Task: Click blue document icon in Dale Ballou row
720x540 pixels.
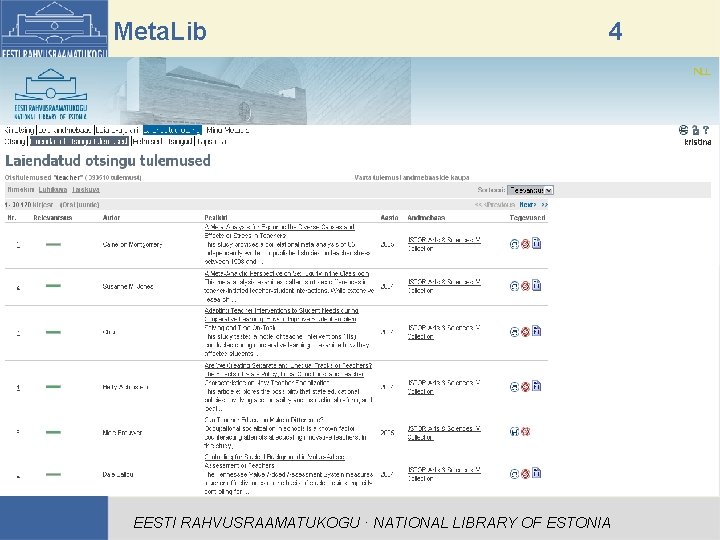Action: (536, 473)
